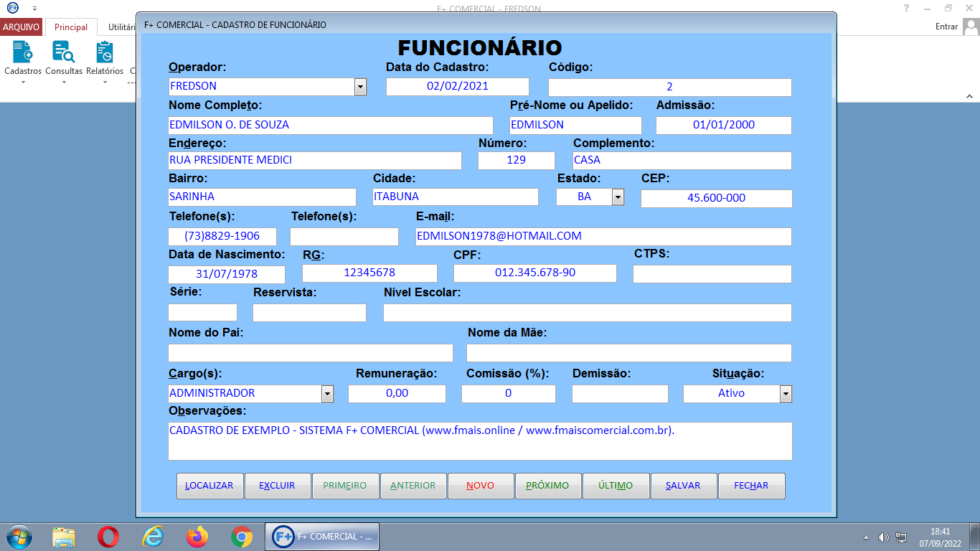Go to next record with PRÓXIMO

tap(547, 486)
